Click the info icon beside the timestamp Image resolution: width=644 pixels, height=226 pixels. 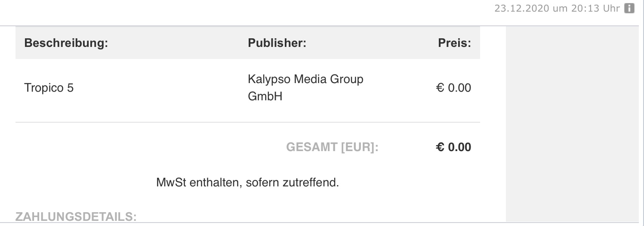coord(629,9)
